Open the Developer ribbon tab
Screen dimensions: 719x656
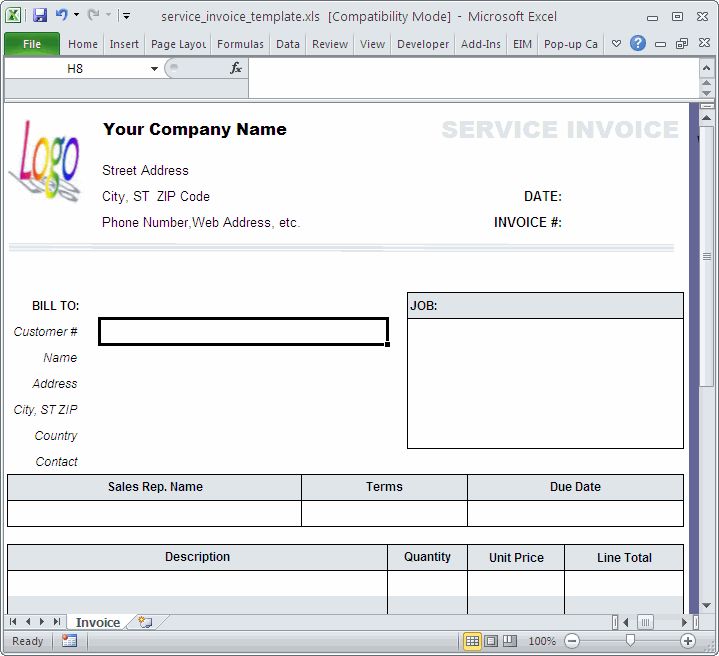(423, 44)
